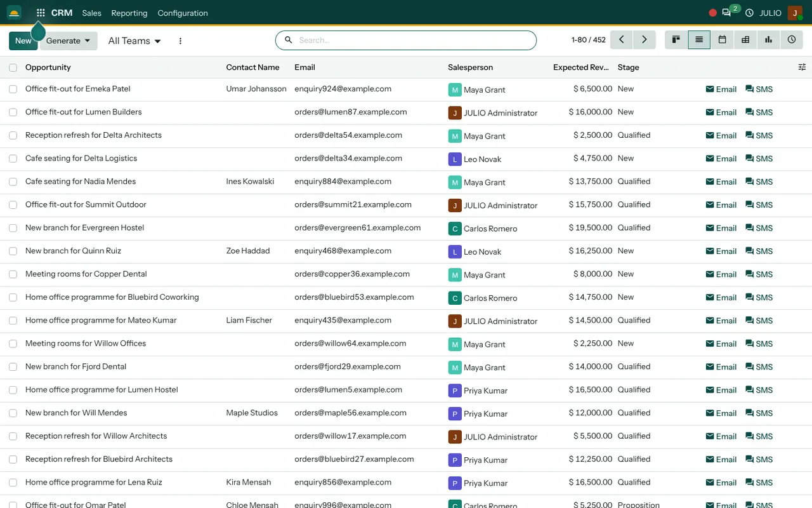Sort by Stage column header
Screen dimensions: 812x508
click(x=629, y=67)
